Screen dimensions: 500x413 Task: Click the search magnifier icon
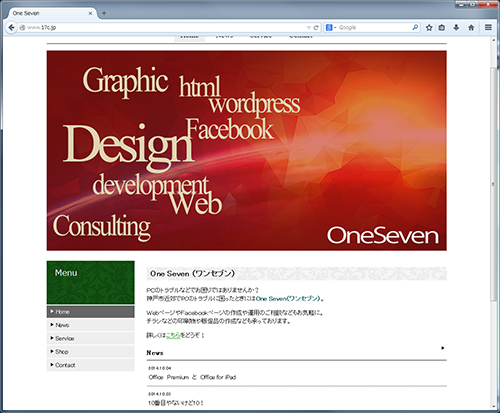pyautogui.click(x=415, y=27)
